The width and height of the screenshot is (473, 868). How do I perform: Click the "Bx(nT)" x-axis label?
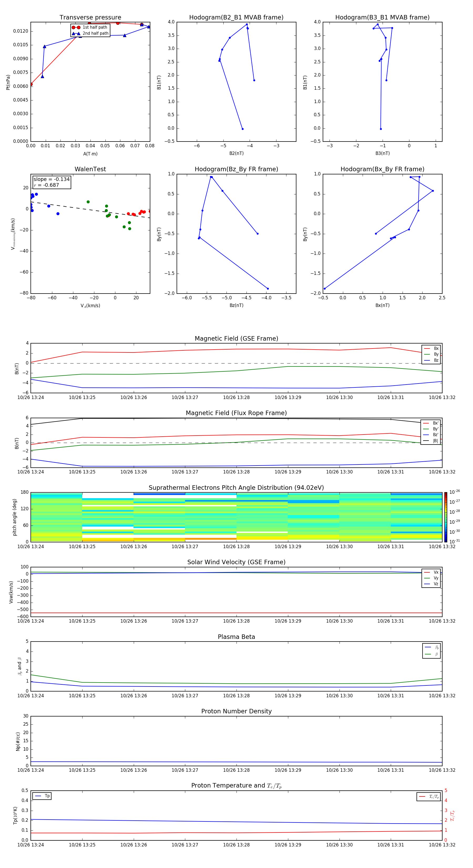pyautogui.click(x=382, y=305)
